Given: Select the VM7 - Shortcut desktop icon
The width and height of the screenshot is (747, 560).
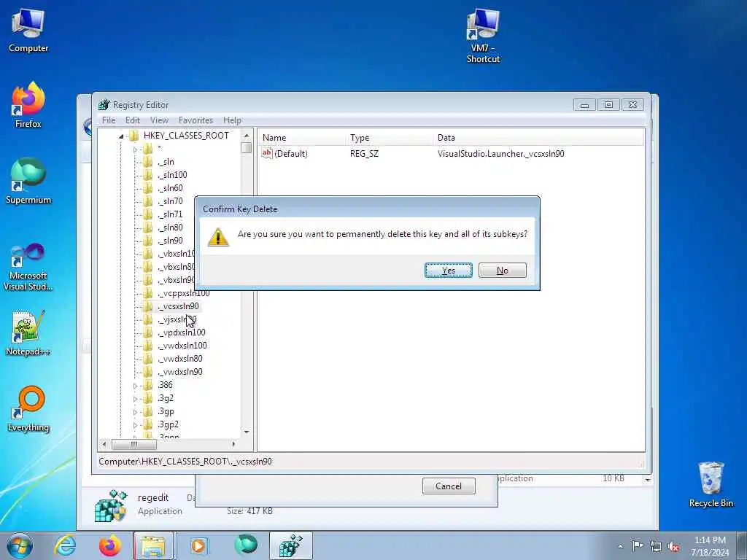Looking at the screenshot, I should coord(483,36).
